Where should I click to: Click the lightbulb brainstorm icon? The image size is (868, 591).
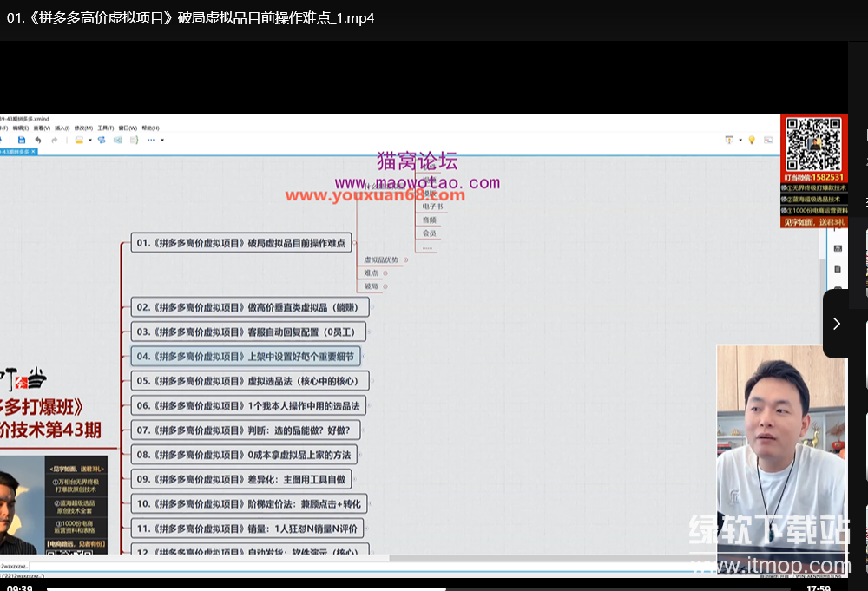pyautogui.click(x=752, y=140)
